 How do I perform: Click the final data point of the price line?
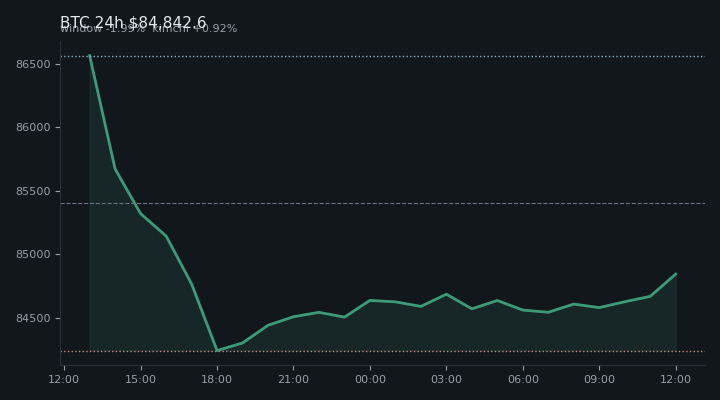click(x=676, y=274)
